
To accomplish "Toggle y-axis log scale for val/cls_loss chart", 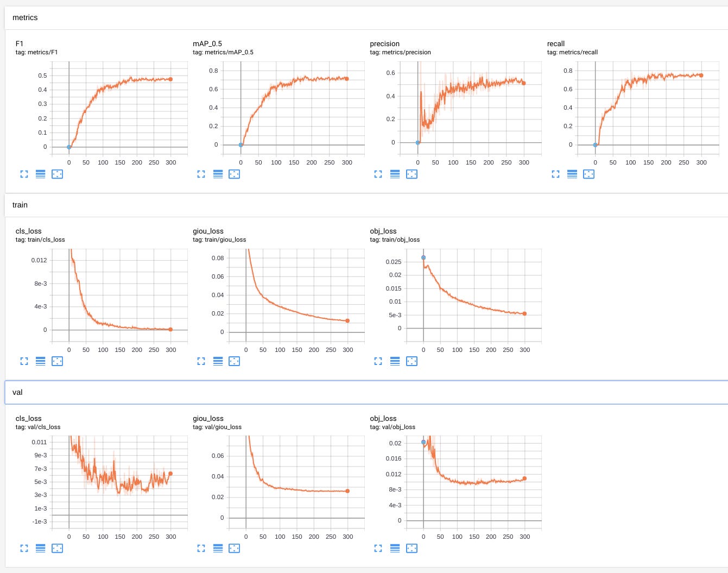I will pyautogui.click(x=41, y=549).
